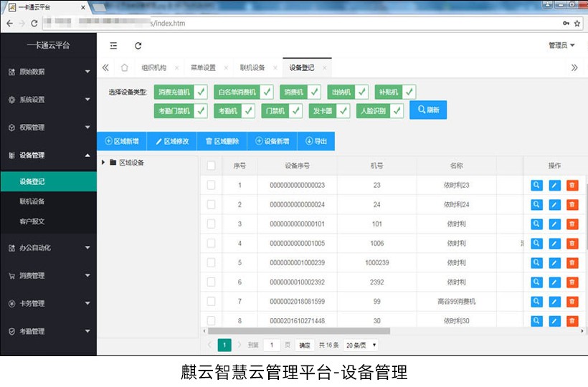This screenshot has width=588, height=387.
Task: Click the 设备新增 button
Action: pos(272,141)
